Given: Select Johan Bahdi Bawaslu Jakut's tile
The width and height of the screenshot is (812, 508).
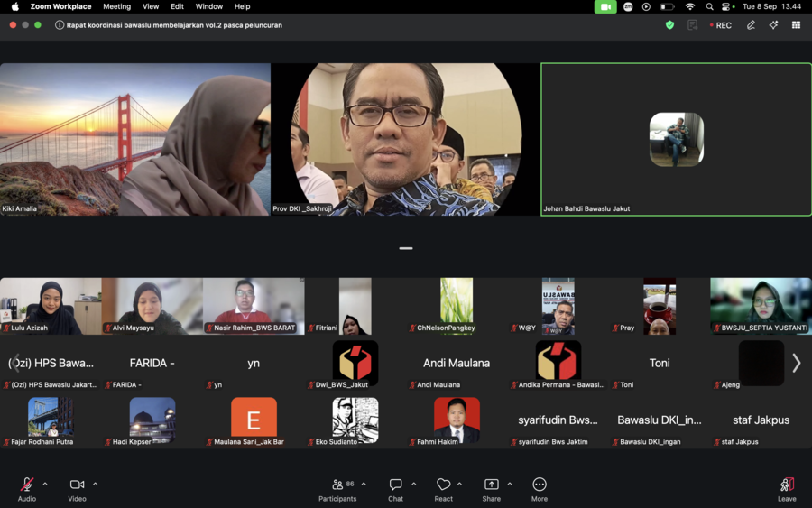Looking at the screenshot, I should [x=677, y=139].
